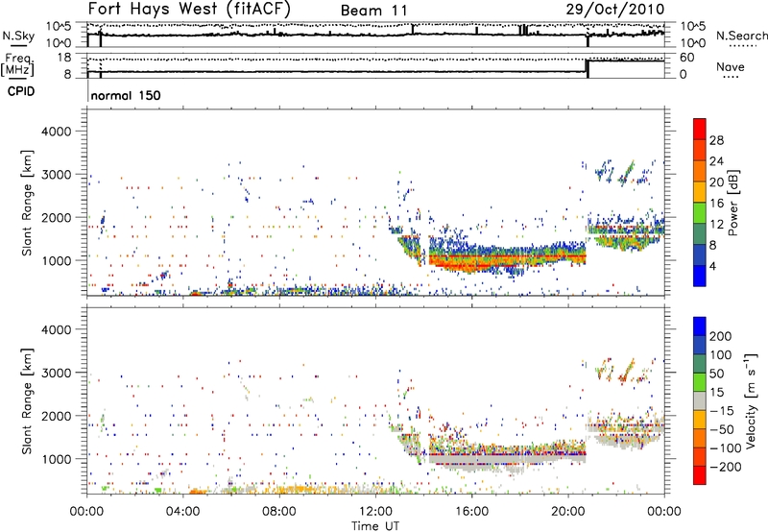The height and width of the screenshot is (532, 768).
Task: Click the 'Time UT' axis label
Action: pyautogui.click(x=375, y=526)
